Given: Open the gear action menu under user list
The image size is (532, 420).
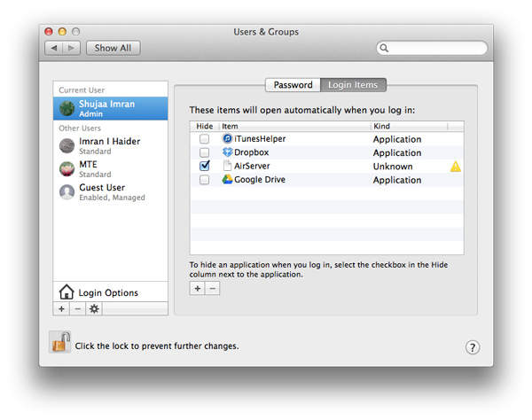Looking at the screenshot, I should tap(94, 309).
